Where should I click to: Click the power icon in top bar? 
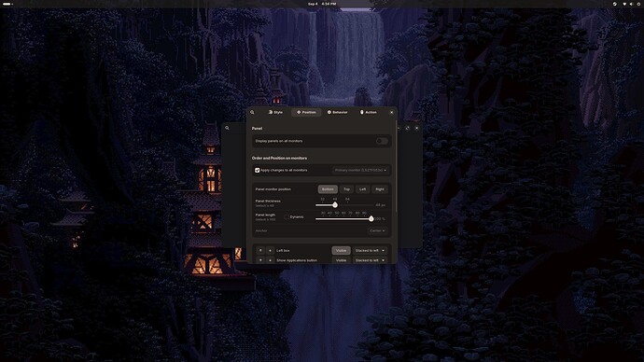tap(638, 4)
